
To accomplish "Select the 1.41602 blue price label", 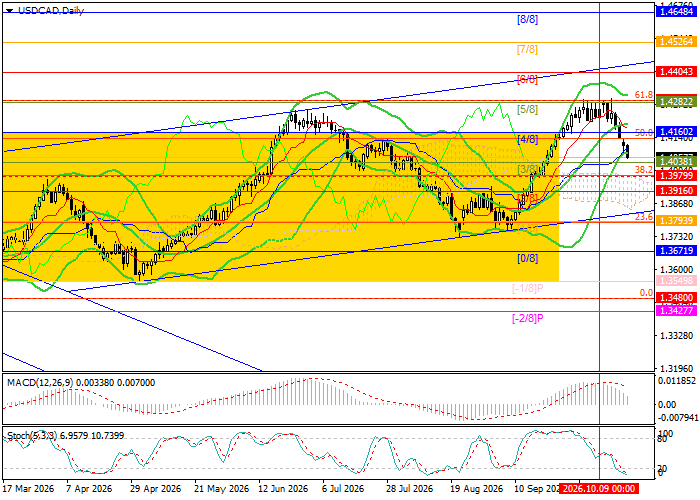I will [x=676, y=132].
